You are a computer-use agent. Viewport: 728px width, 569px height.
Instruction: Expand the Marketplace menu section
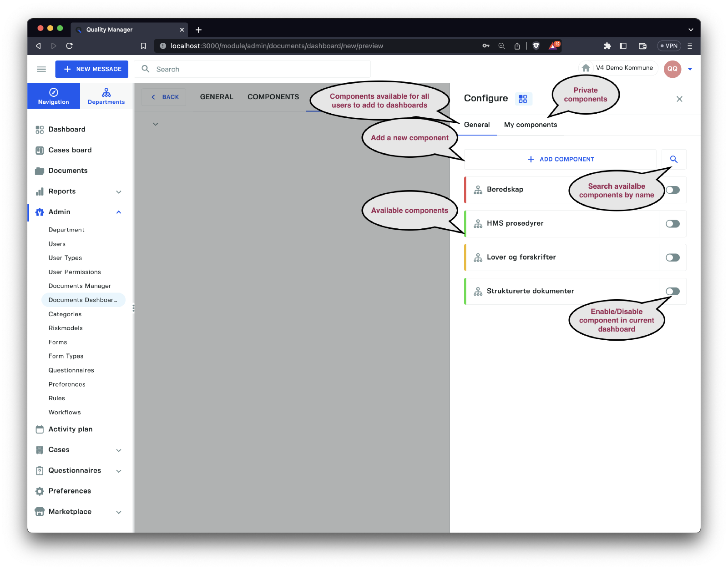coord(119,512)
